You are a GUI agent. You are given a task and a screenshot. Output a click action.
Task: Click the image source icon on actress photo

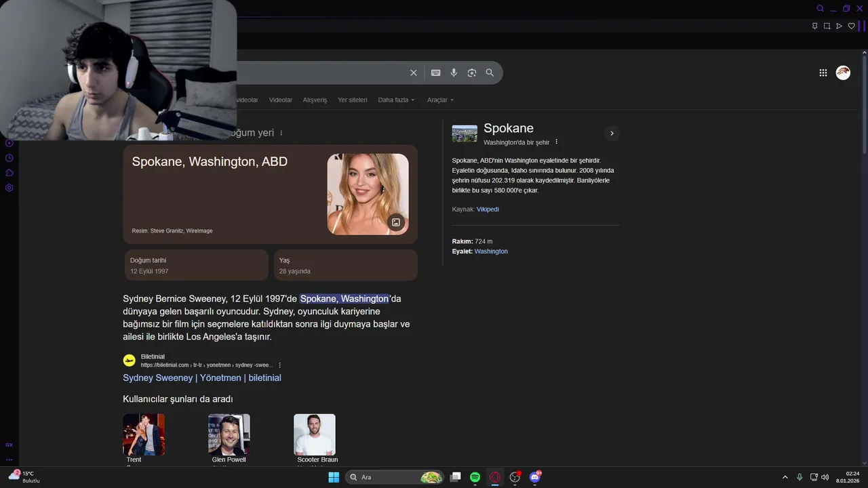[396, 222]
